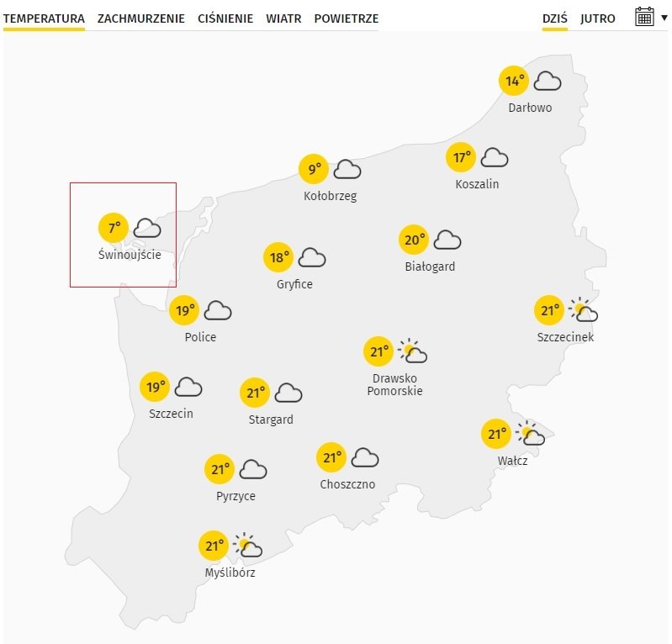672x644 pixels.
Task: Click the cloud icon for Police
Action: point(218,310)
